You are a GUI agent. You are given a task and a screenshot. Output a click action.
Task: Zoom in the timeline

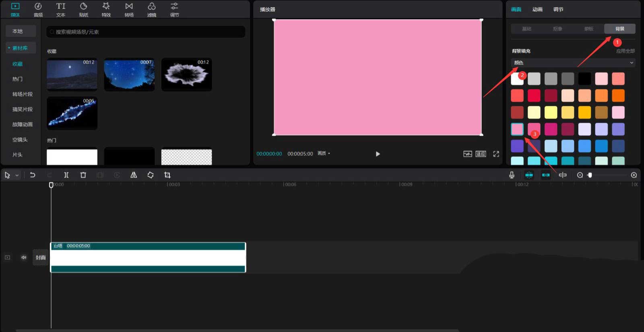pos(634,175)
